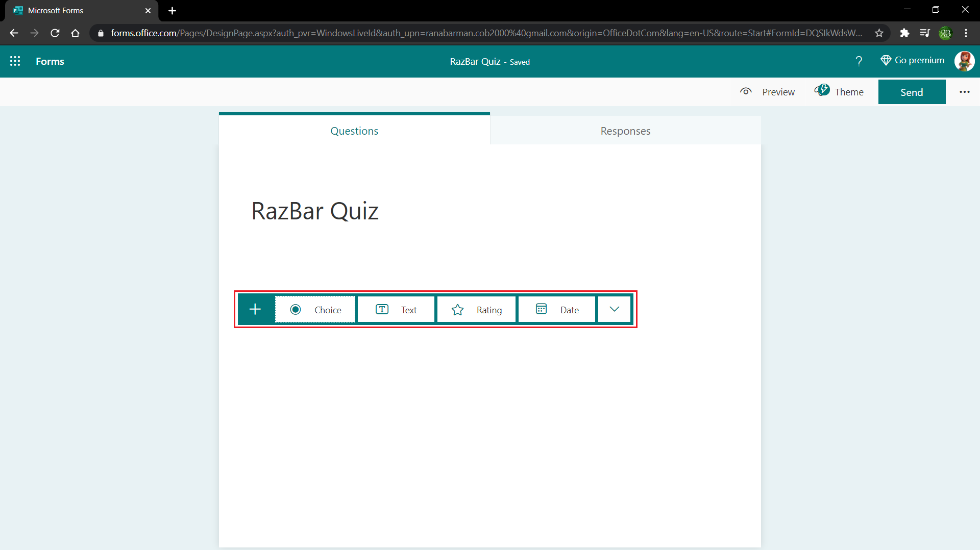Click the Rating star icon
This screenshot has height=550, width=980.
point(457,309)
